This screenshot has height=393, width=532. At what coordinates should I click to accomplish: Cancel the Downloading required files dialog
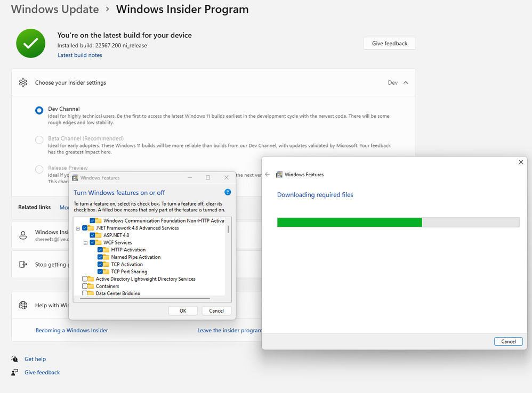[508, 341]
